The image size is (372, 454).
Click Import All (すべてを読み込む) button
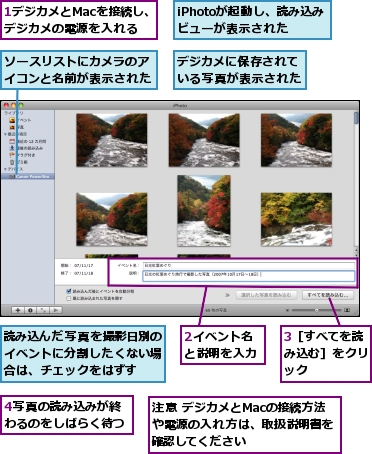coord(328,295)
